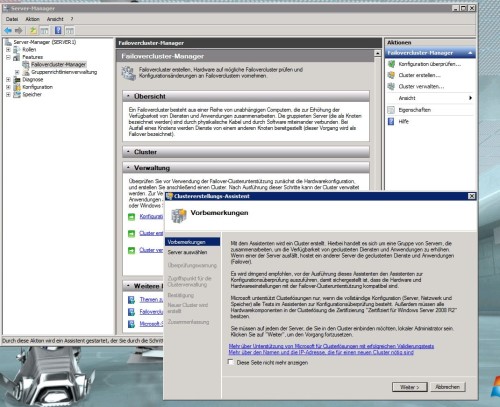Collapse the Verwaltung section

(128, 168)
